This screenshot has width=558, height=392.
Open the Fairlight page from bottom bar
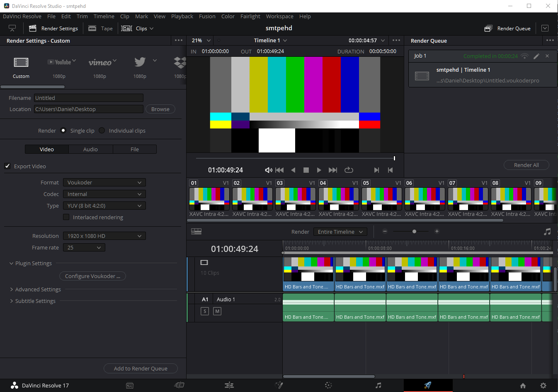tap(378, 385)
